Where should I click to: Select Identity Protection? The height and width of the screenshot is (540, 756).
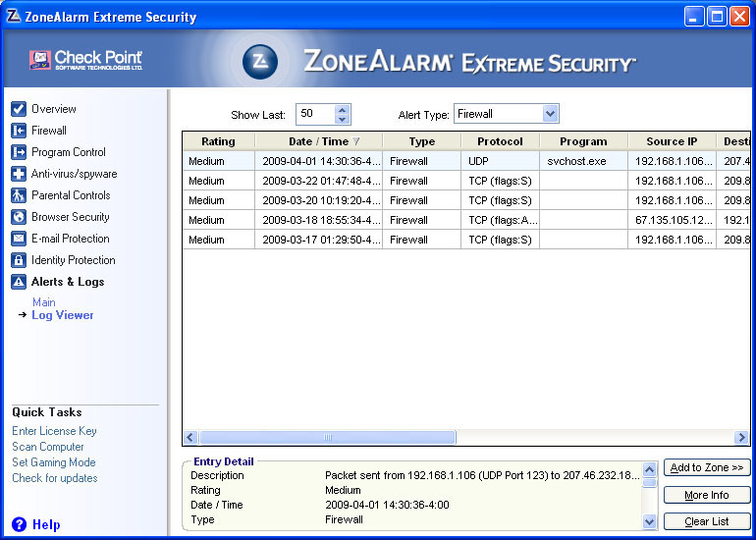point(74,260)
